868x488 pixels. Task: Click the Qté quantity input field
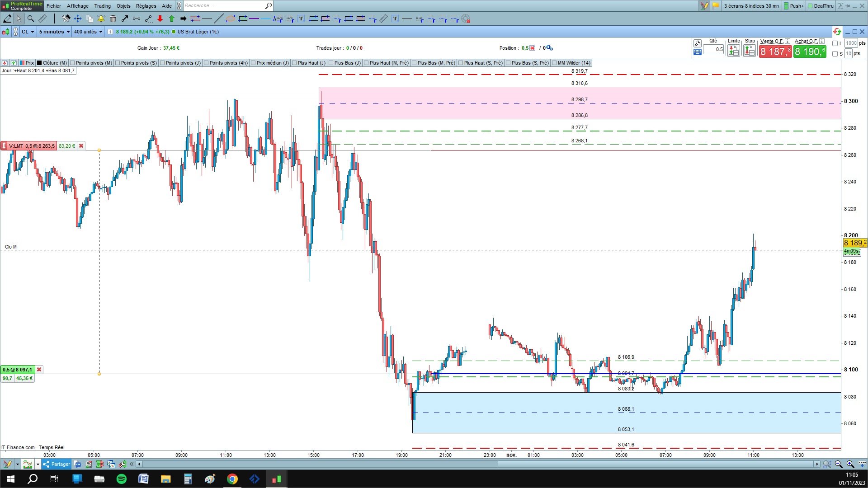pos(714,49)
